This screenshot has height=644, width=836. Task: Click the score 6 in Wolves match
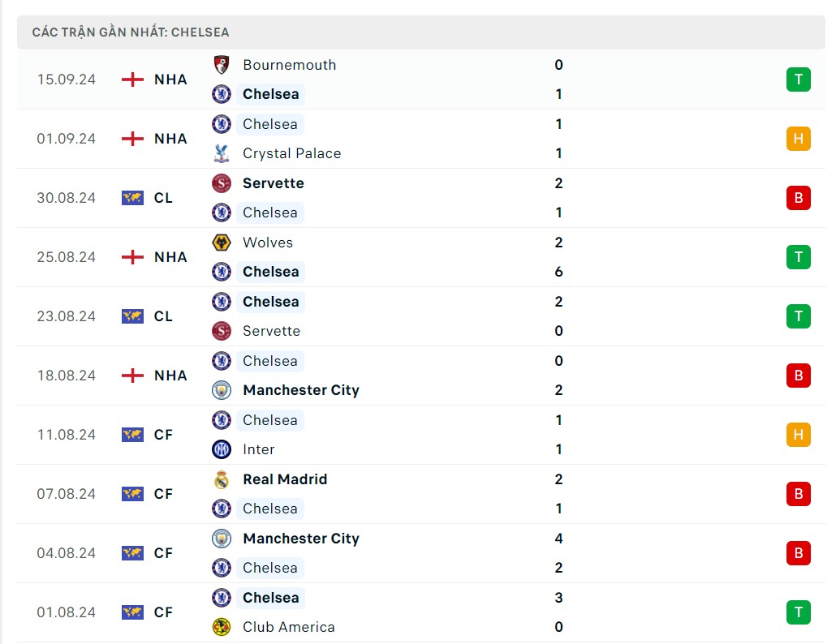(558, 272)
